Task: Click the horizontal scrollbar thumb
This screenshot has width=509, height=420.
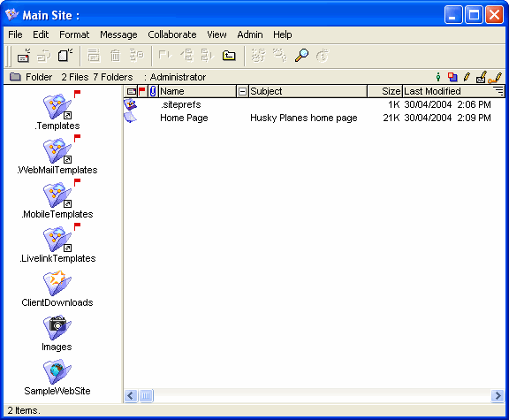Action: click(x=146, y=395)
